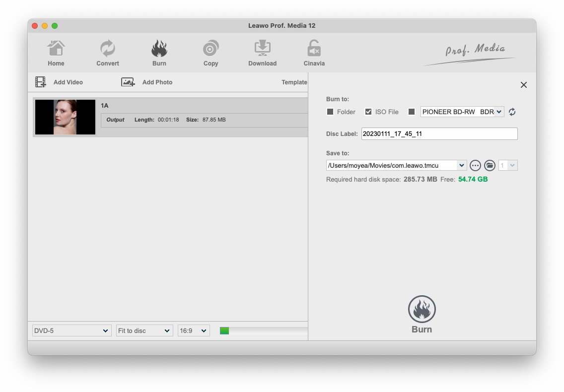Open the output folder icon

pos(490,165)
